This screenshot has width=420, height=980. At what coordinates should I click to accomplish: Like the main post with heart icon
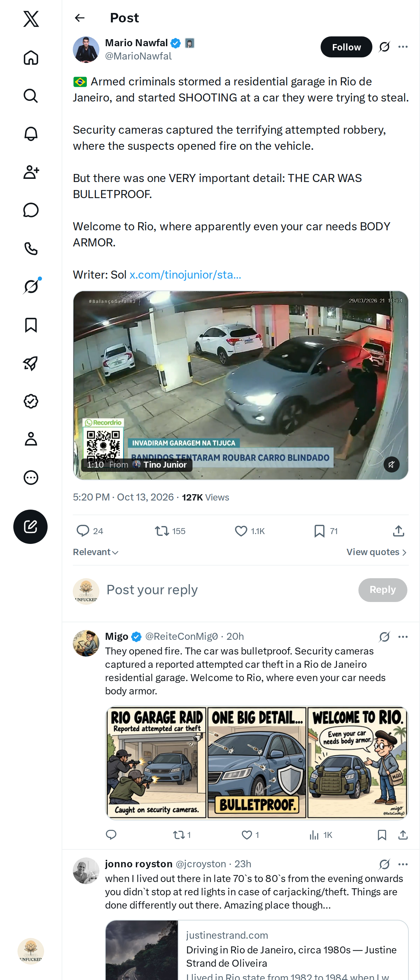point(241,531)
